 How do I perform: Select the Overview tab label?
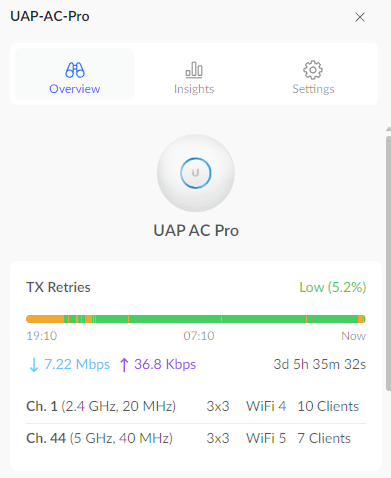pyautogui.click(x=75, y=89)
